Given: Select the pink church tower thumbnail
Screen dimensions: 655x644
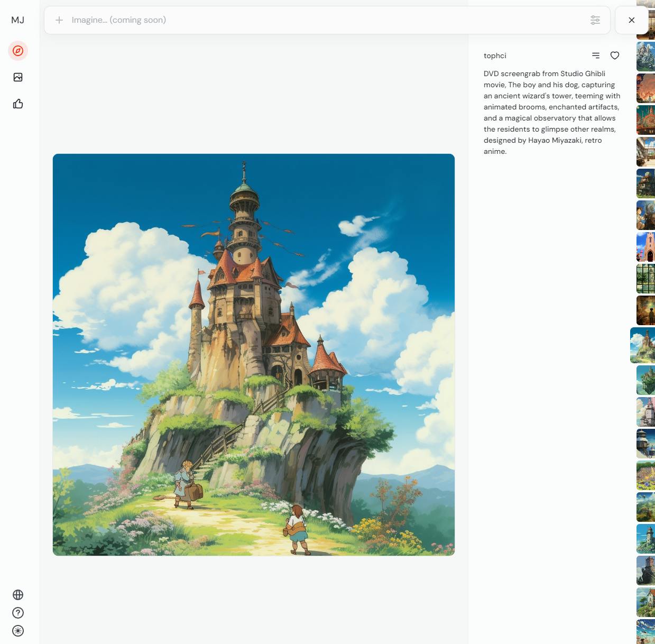Looking at the screenshot, I should [645, 247].
